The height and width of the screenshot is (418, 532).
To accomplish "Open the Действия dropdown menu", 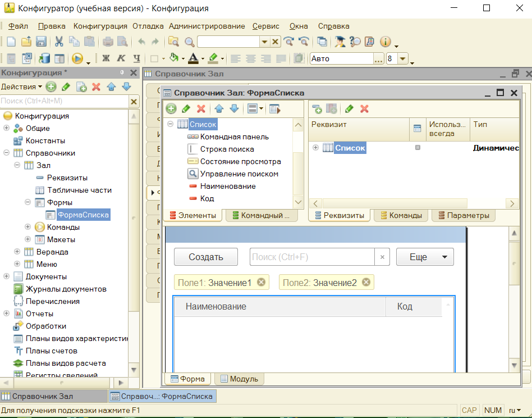I will tap(21, 87).
